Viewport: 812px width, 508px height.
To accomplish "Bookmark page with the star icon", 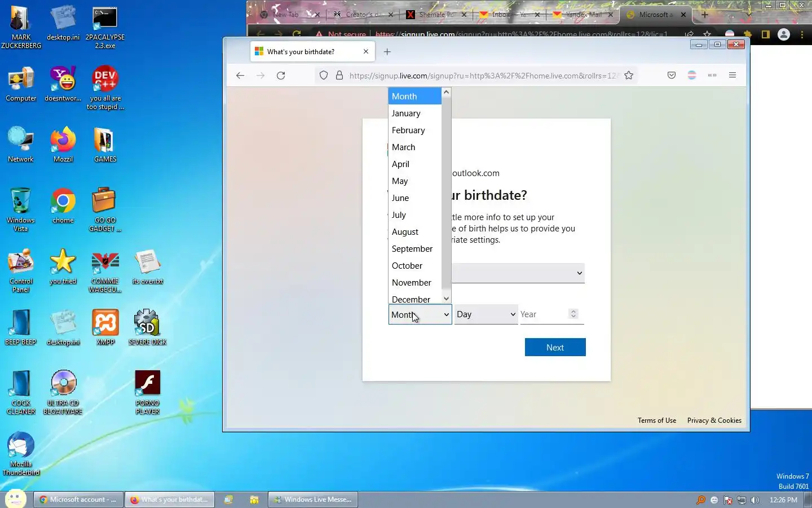I will click(629, 75).
